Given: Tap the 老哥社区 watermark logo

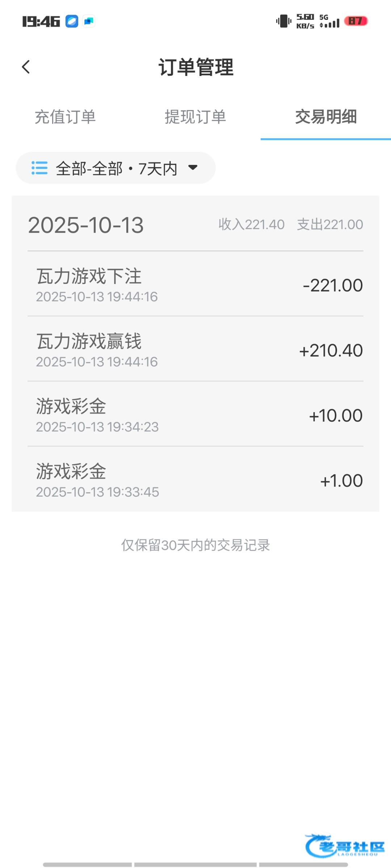Looking at the screenshot, I should point(345,846).
